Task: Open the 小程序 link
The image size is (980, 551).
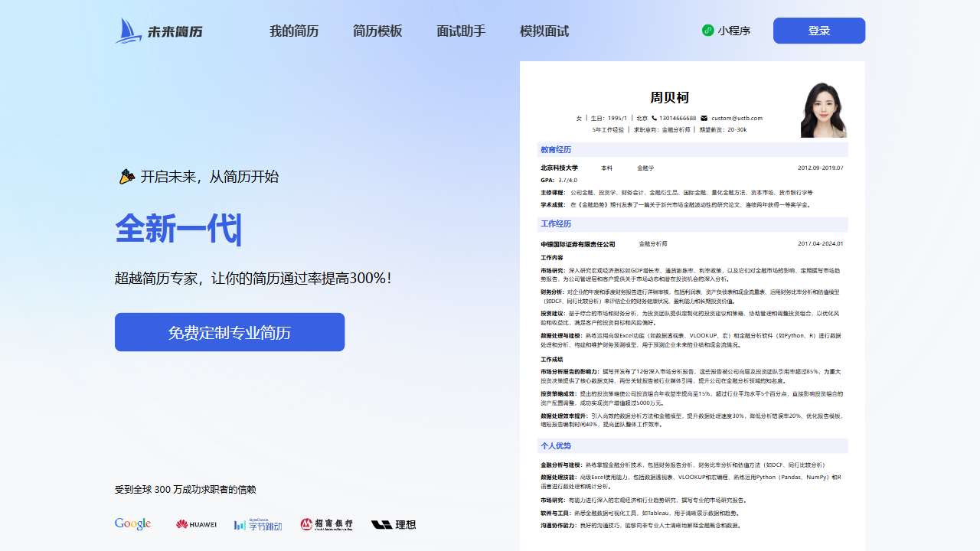Action: tap(733, 31)
